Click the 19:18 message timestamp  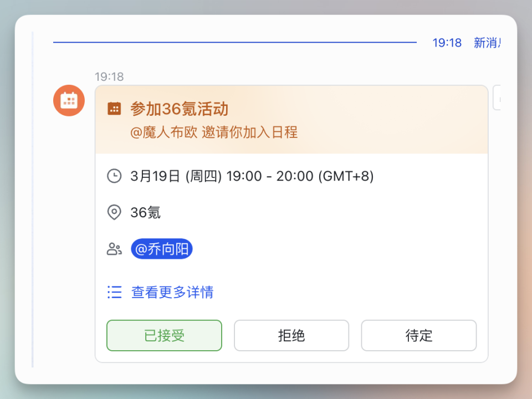(x=109, y=77)
